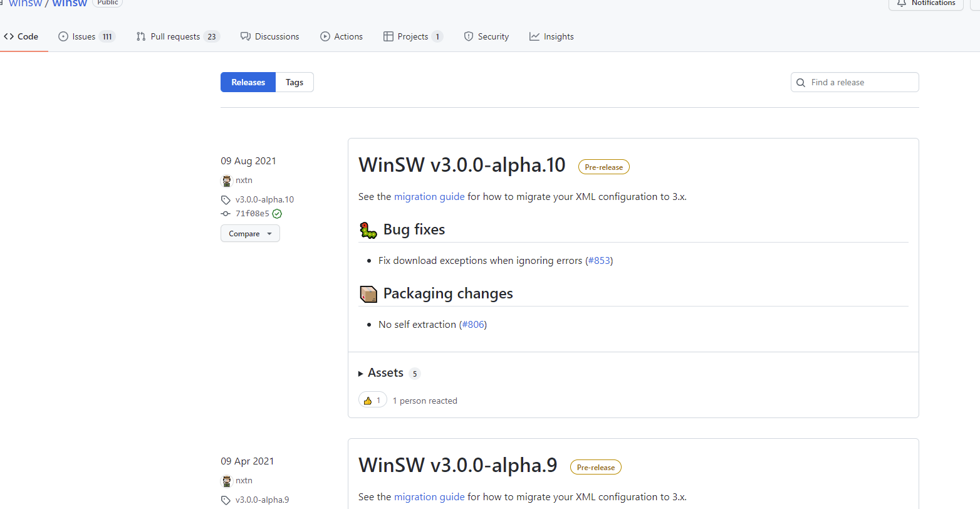Click the Actions play-circle icon
The width and height of the screenshot is (980, 509).
(325, 36)
